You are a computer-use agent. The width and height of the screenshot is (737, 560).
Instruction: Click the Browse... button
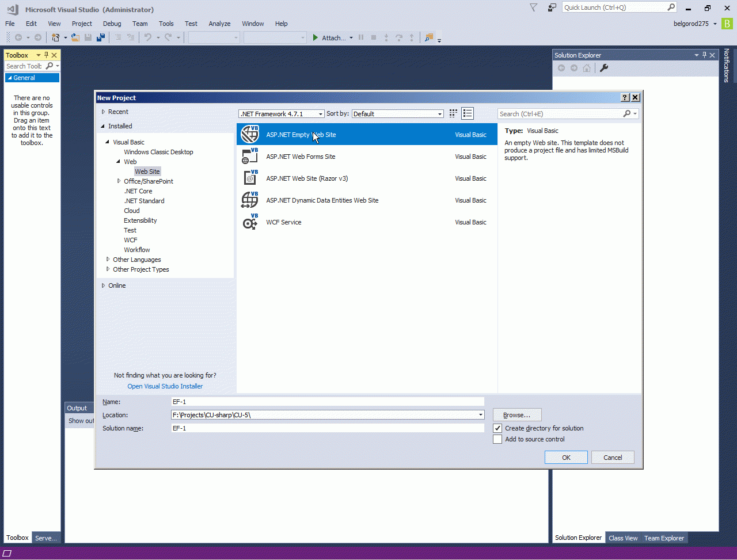[517, 415]
